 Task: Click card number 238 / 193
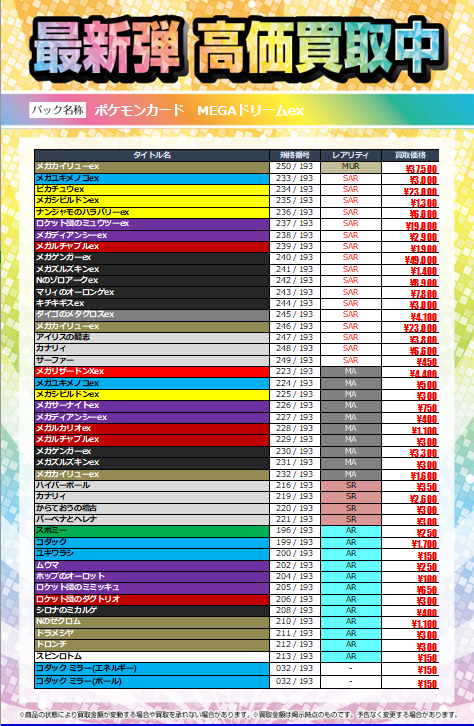pyautogui.click(x=294, y=235)
